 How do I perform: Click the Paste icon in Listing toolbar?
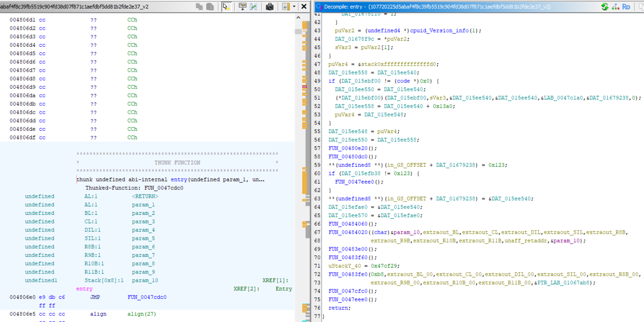(210, 7)
